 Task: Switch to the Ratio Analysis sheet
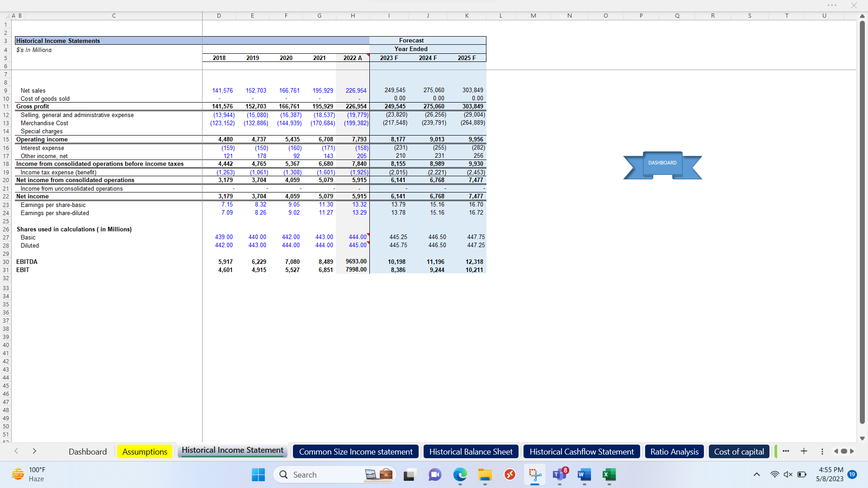(674, 451)
